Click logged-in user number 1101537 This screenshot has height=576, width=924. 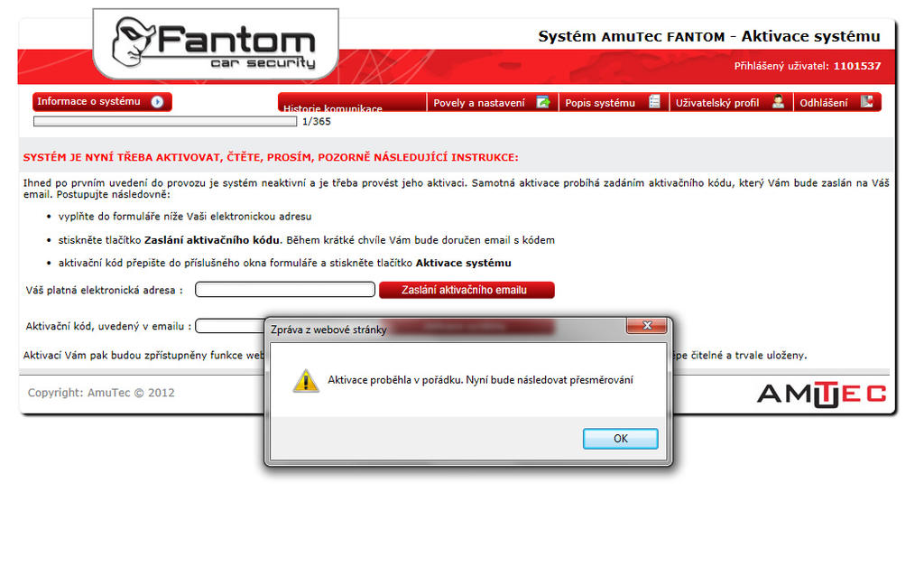(857, 66)
